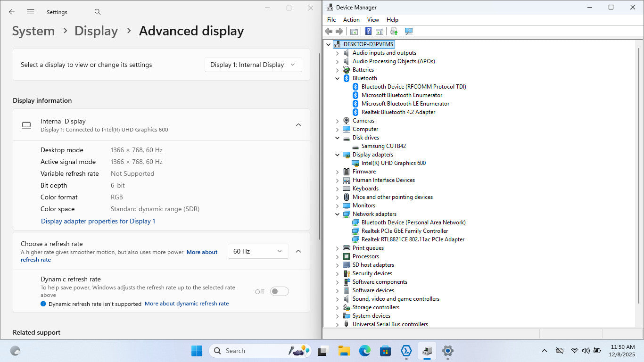Click the Update device driver toolbar icon
Screen dimensions: 644x362
click(394, 31)
